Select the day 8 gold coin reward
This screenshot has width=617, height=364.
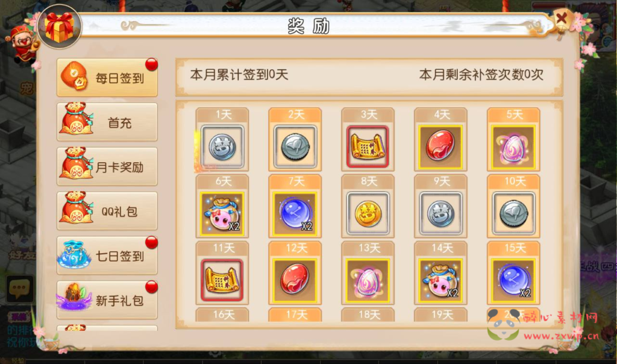tap(368, 214)
